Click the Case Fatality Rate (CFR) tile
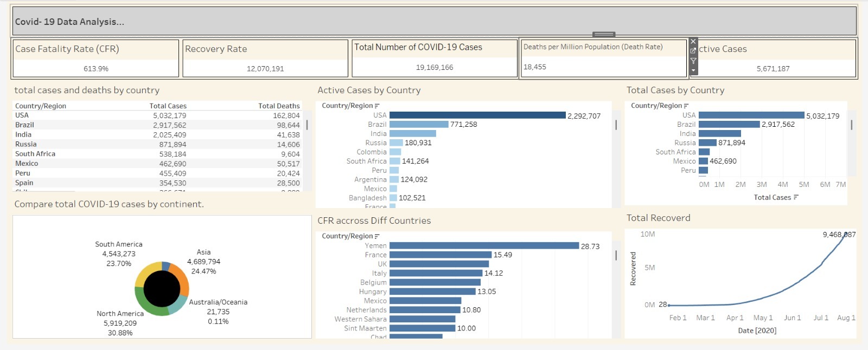 point(95,59)
